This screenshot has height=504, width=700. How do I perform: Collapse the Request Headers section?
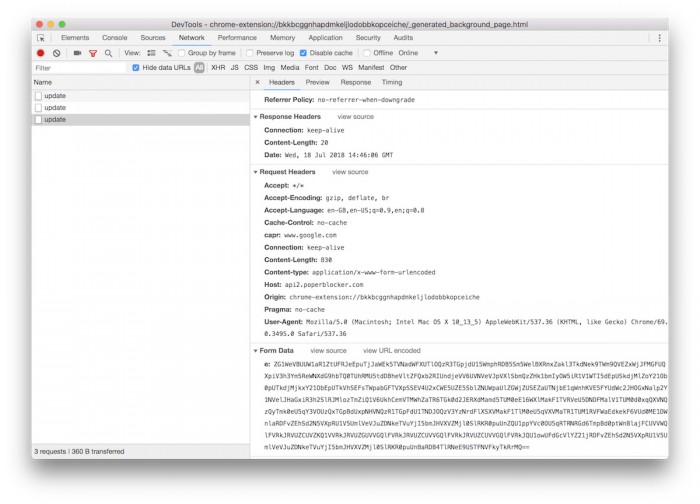(x=256, y=172)
